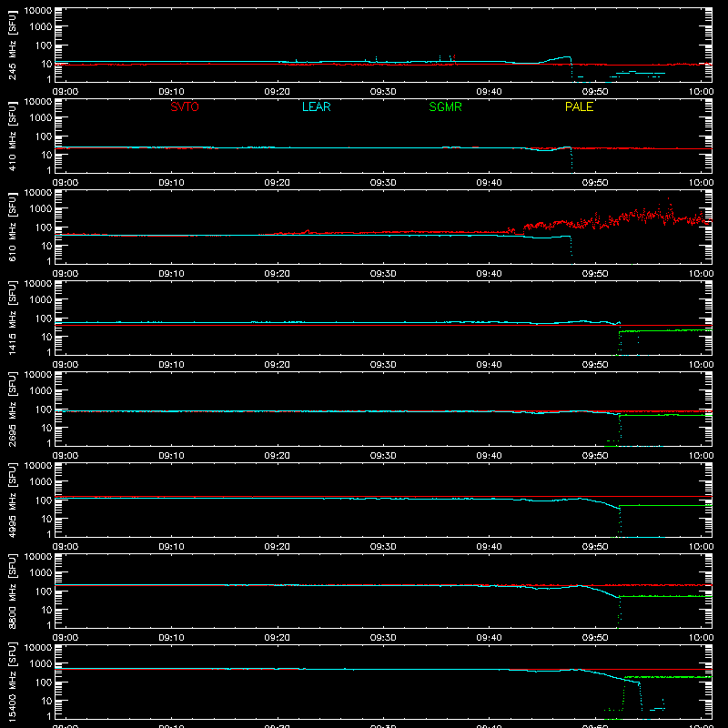Select the 2695 MHz [SFU] axis title
The width and height of the screenshot is (728, 728).
[x=12, y=409]
